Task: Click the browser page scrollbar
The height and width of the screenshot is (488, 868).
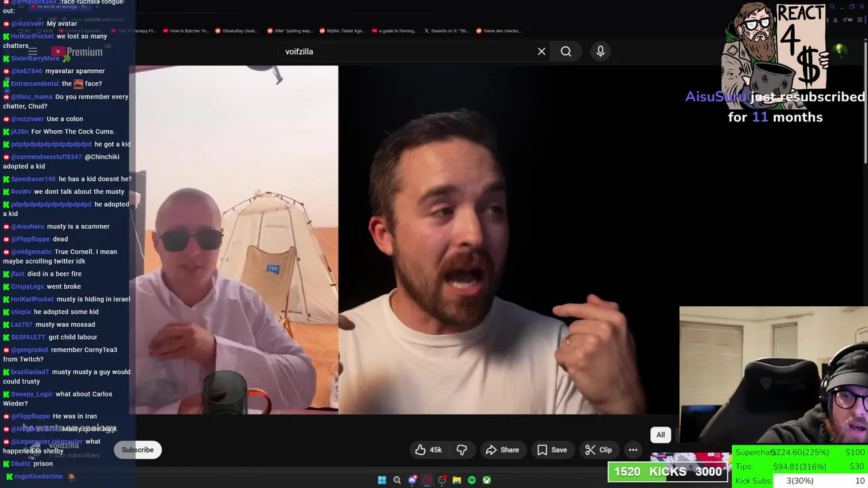Action: 865,102
